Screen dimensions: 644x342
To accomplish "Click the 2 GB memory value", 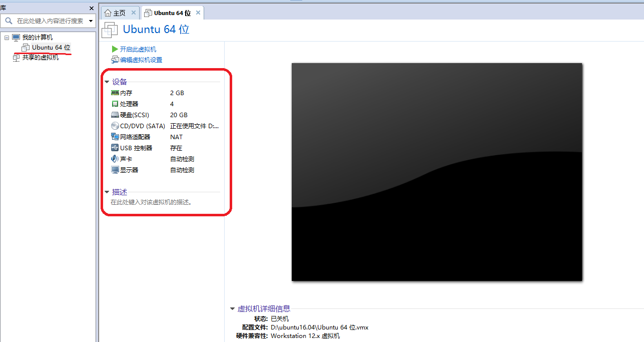I will [x=177, y=93].
